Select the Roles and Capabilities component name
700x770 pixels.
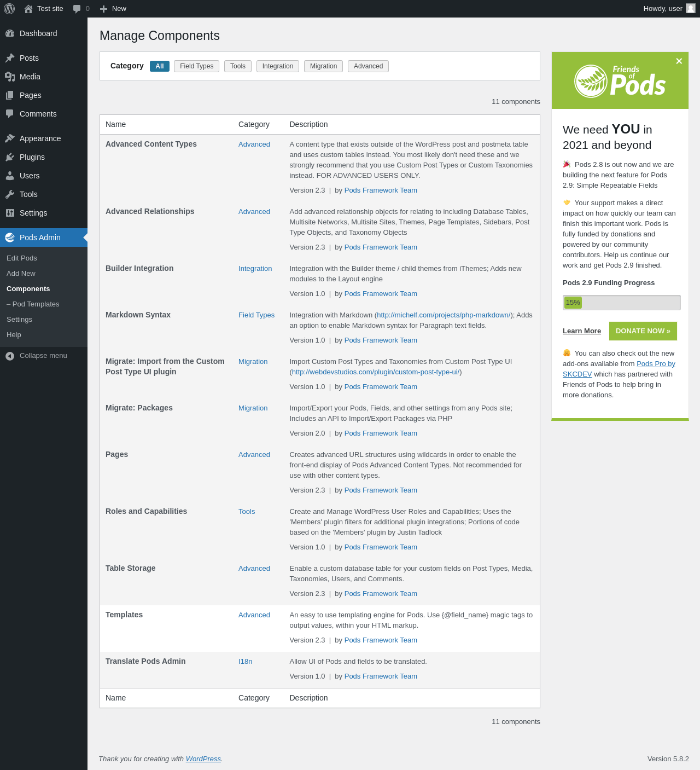click(146, 511)
